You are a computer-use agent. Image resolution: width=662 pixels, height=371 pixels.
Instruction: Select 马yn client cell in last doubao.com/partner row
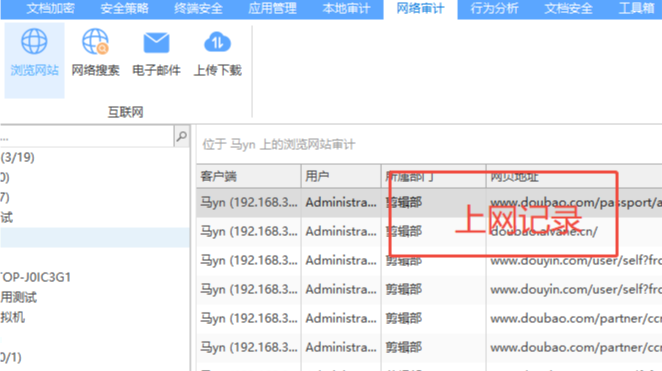[x=249, y=347]
